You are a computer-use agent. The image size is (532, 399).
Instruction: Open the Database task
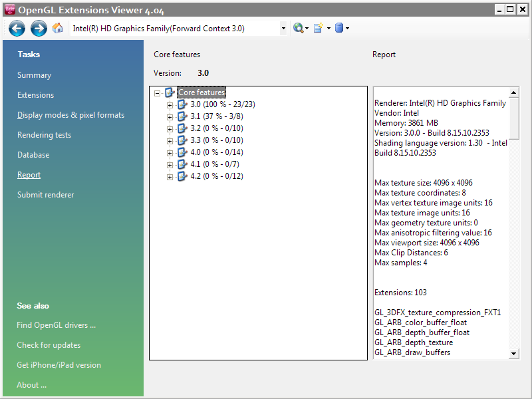point(33,155)
